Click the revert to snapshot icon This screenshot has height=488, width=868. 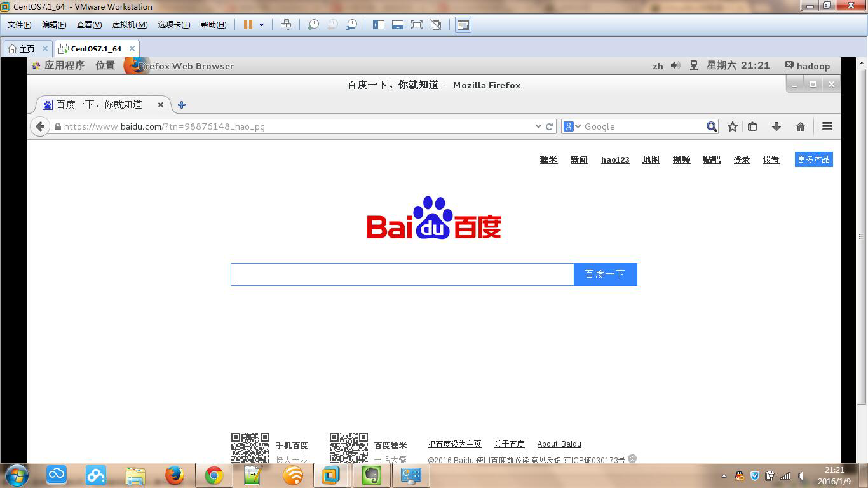[332, 25]
